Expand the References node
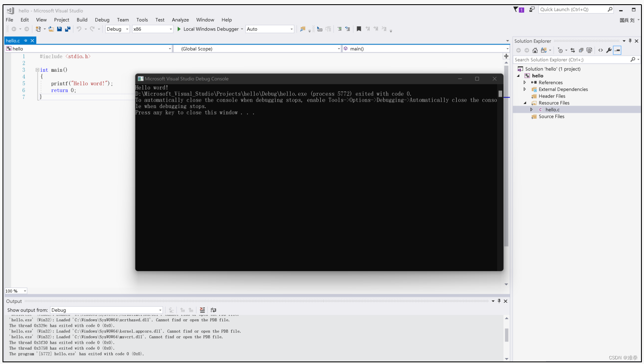 525,83
